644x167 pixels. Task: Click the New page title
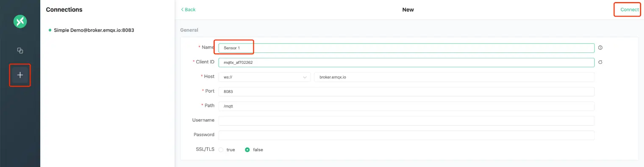pos(408,9)
